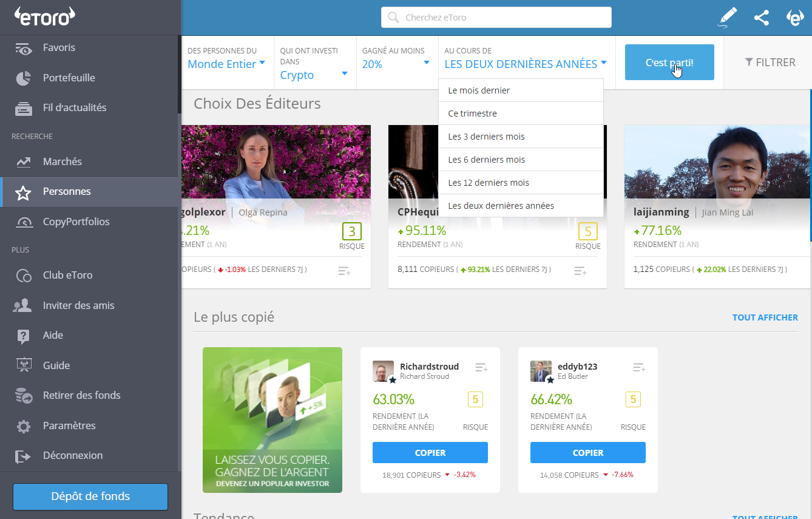
Task: Click the Portefeuille pie chart icon
Action: point(23,78)
